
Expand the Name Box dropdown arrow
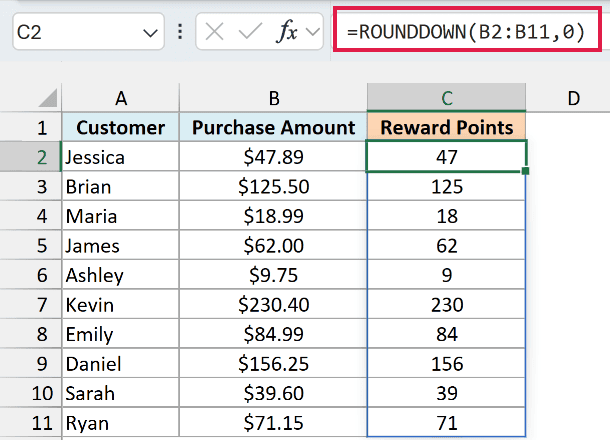[150, 33]
